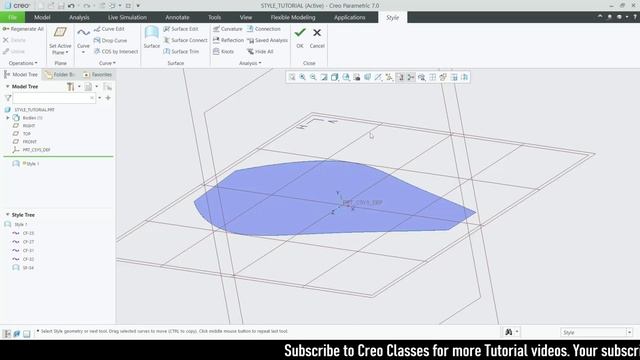Run Curvature analysis
The image size is (640, 360).
(x=227, y=29)
